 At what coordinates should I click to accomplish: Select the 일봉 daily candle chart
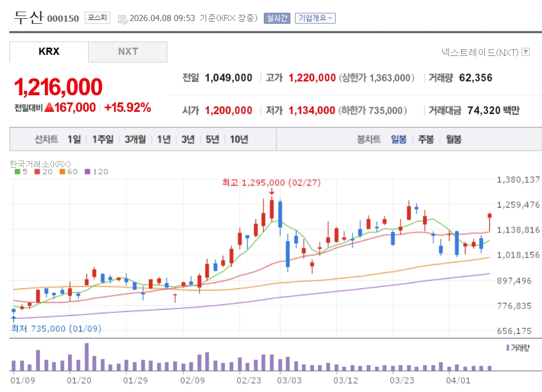tap(398, 139)
